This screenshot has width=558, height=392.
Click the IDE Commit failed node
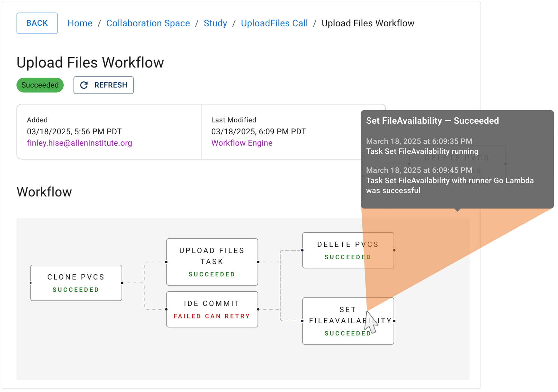[x=212, y=309]
